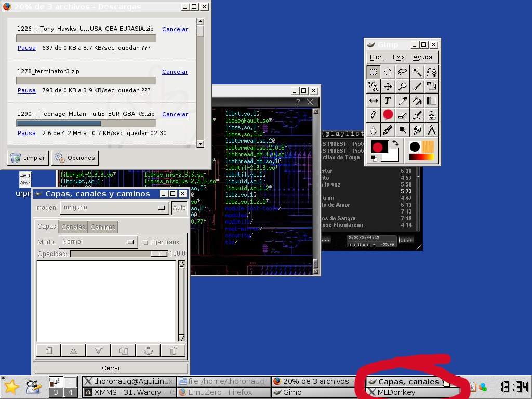Click the Auto button beside Imagen
532x399 pixels.
tap(179, 208)
